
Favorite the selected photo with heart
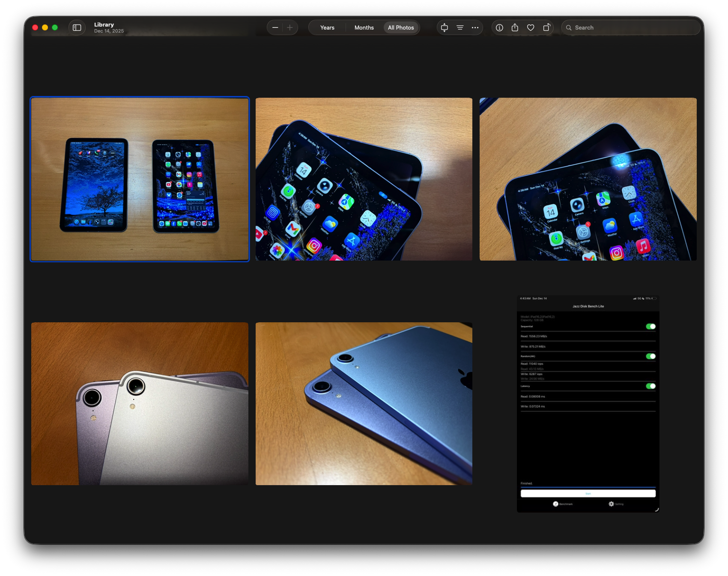coord(531,27)
